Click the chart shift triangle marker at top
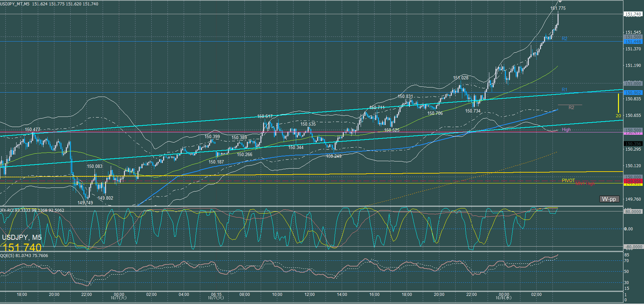 click(x=560, y=2)
